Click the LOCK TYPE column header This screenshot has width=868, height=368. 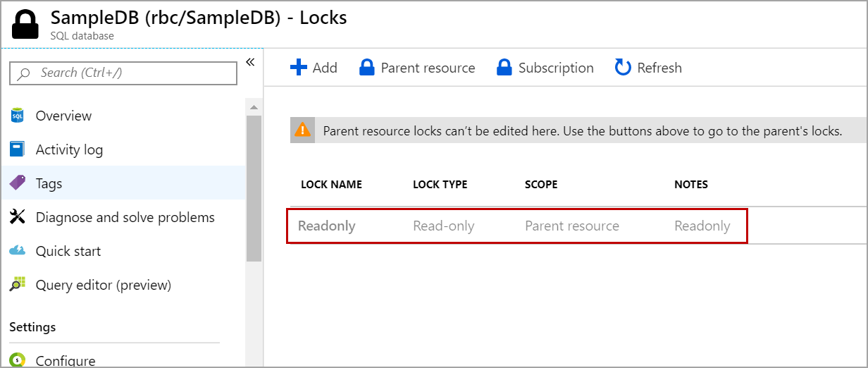pos(440,185)
